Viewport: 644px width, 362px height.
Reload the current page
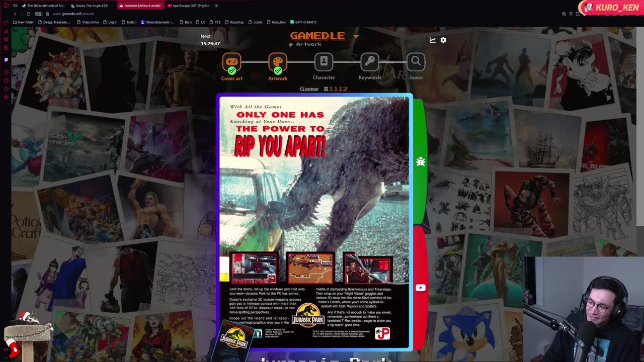[28, 14]
